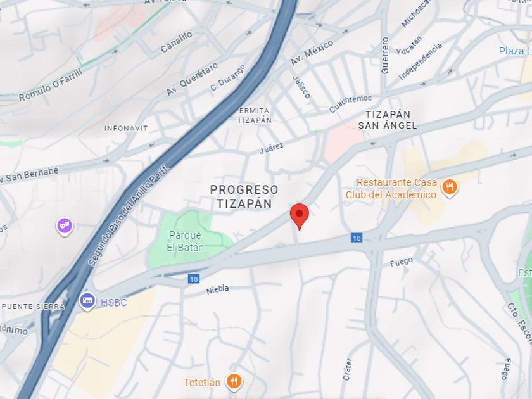Viewport: 532px width, 399px height.
Task: Click the INFONAVIT area label
Action: click(x=126, y=128)
